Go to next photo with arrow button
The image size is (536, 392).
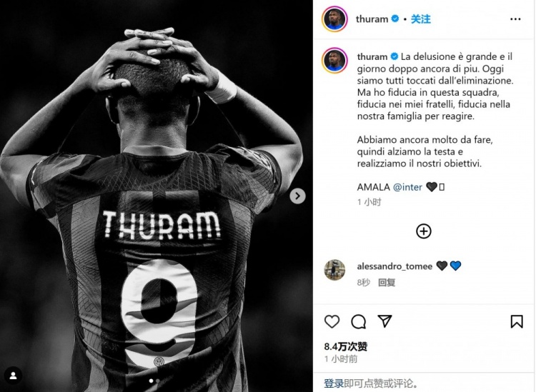(297, 196)
